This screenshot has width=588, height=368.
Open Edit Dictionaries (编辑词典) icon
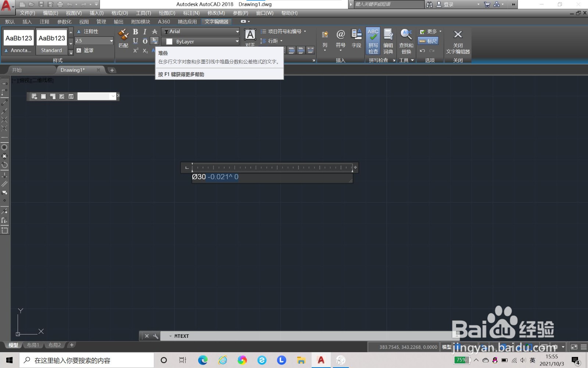coord(388,41)
